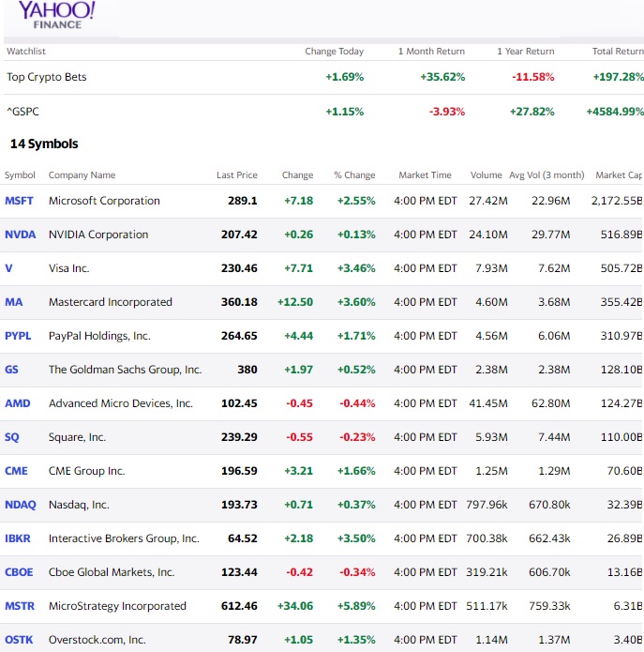This screenshot has height=652, width=644.
Task: Click the Change Today header label
Action: (334, 52)
